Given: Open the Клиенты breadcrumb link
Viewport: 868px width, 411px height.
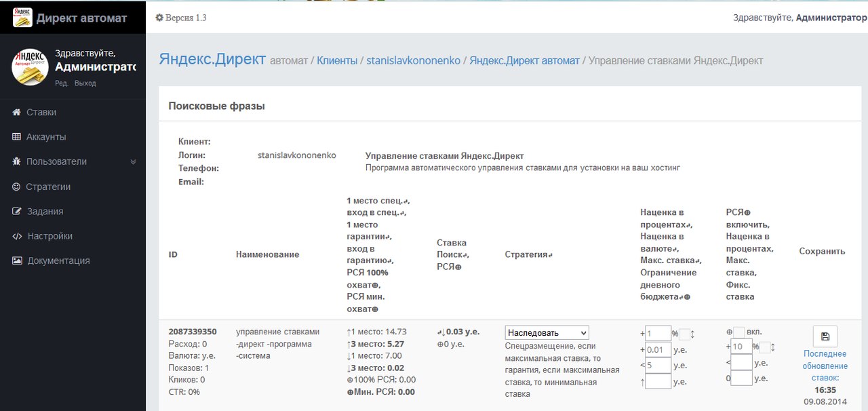Looking at the screenshot, I should 337,61.
